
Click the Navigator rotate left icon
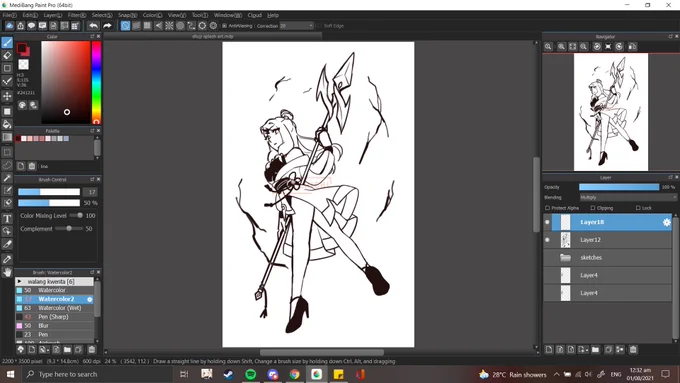[597, 46]
